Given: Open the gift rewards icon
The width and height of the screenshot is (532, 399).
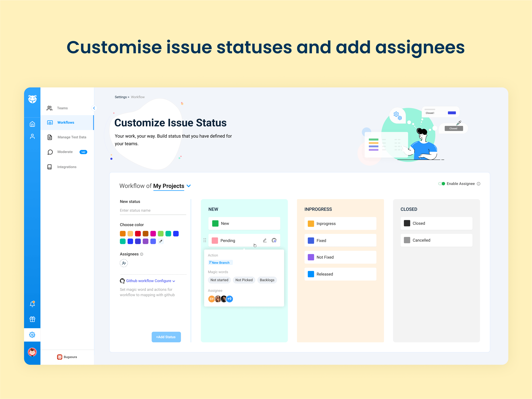Looking at the screenshot, I should 32,319.
